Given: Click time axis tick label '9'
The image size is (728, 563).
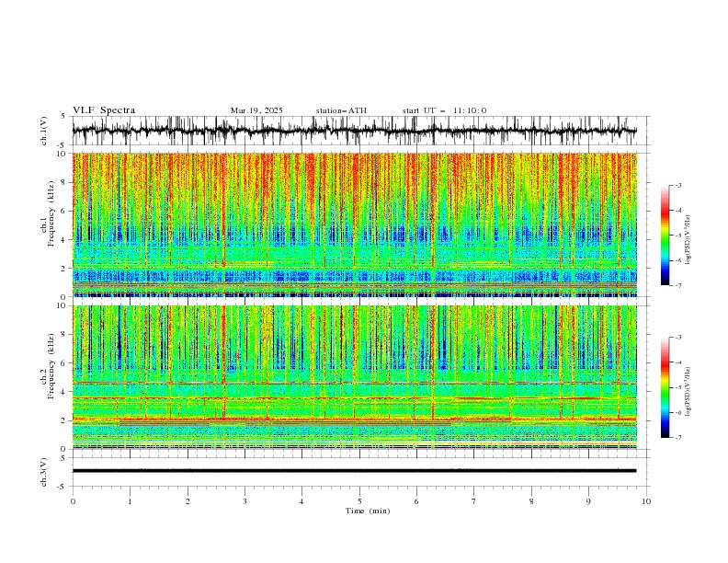Looking at the screenshot, I should click(588, 501).
